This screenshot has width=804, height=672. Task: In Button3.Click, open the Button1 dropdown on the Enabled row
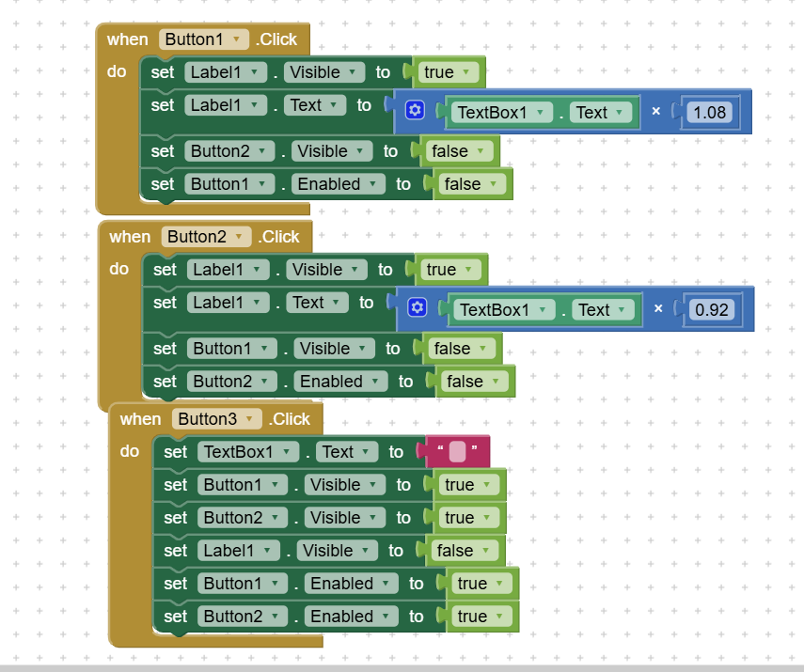click(243, 584)
